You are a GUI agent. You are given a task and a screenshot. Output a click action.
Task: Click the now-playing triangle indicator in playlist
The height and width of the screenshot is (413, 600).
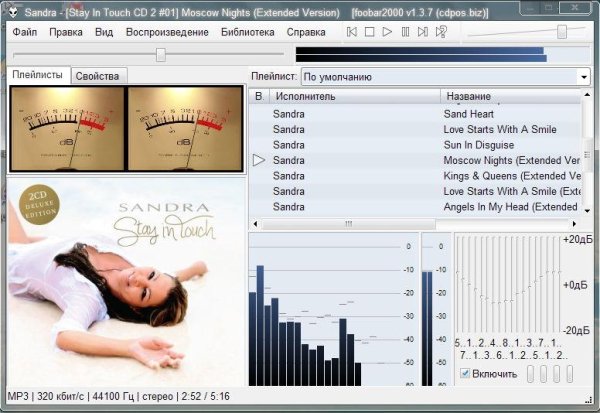[259, 160]
